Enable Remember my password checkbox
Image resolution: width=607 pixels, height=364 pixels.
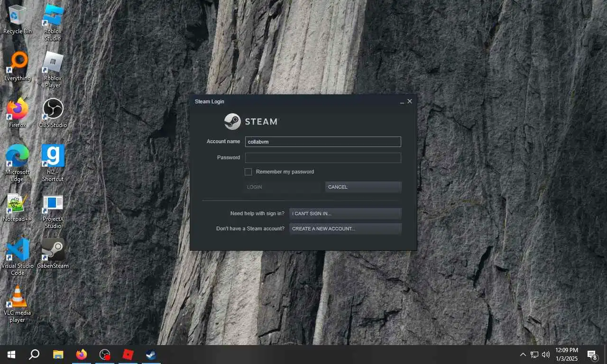pos(248,172)
